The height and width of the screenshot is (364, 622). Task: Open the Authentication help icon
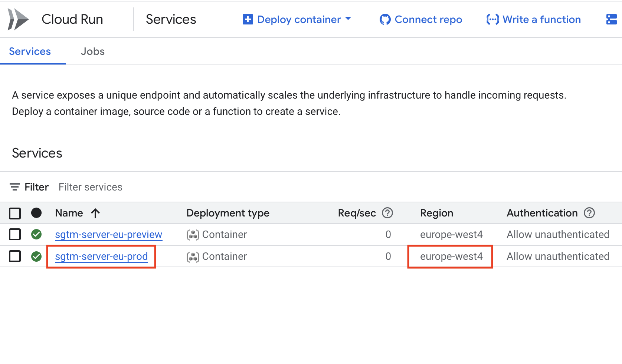pos(589,213)
